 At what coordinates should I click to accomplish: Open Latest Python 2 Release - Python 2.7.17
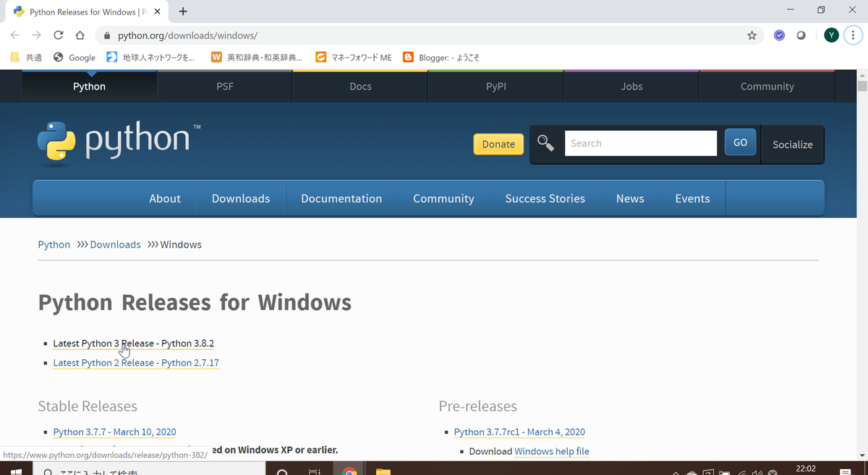click(x=136, y=363)
